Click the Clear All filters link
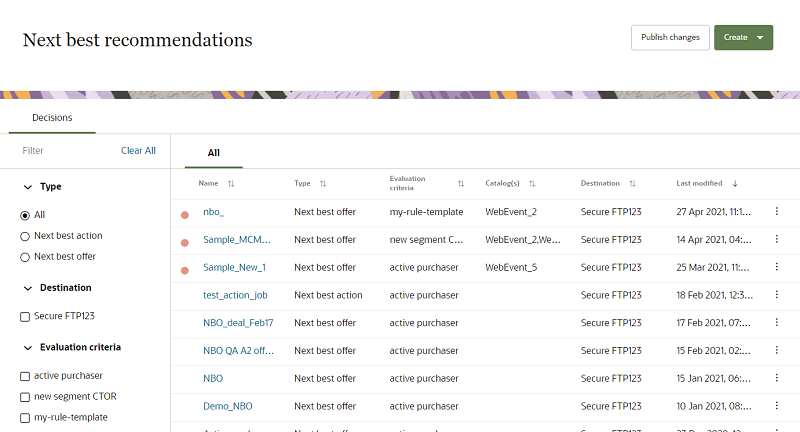800x432 pixels. point(138,151)
